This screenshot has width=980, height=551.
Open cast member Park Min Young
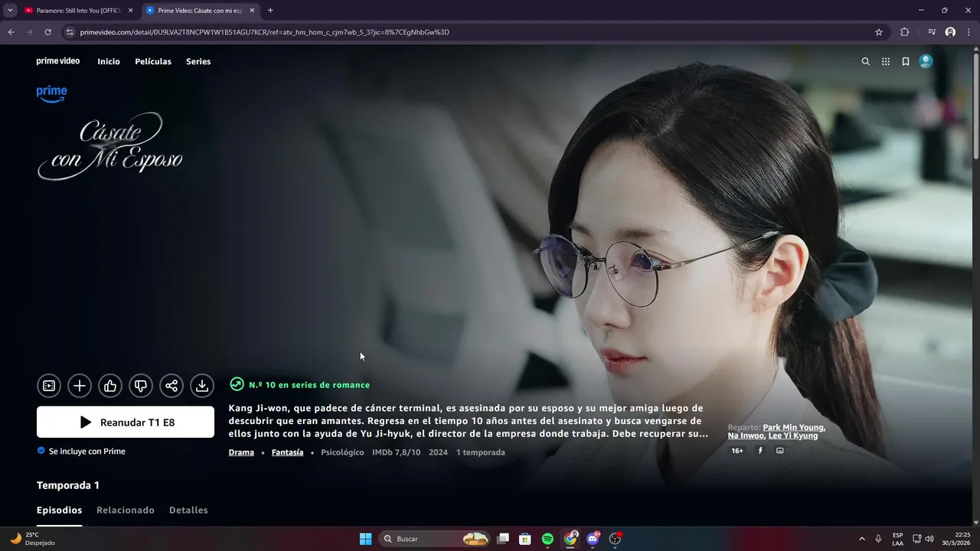tap(794, 428)
